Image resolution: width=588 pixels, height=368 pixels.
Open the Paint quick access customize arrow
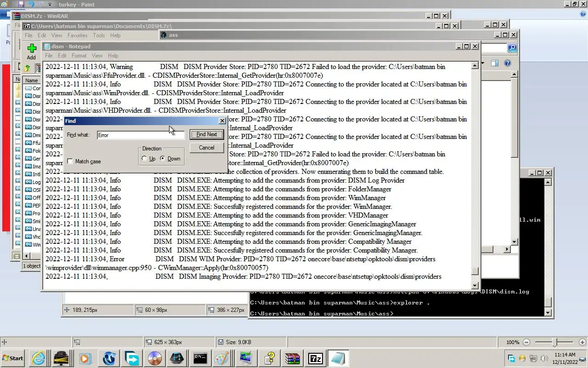point(50,5)
